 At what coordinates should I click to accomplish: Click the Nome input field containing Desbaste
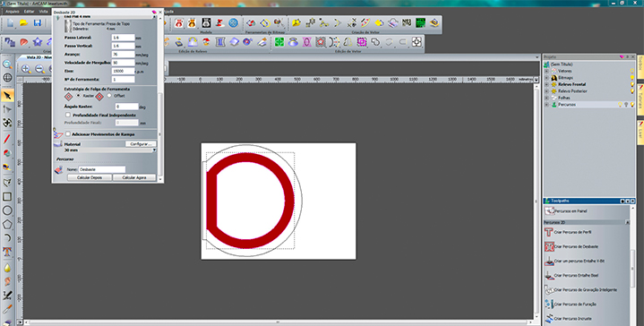(102, 169)
